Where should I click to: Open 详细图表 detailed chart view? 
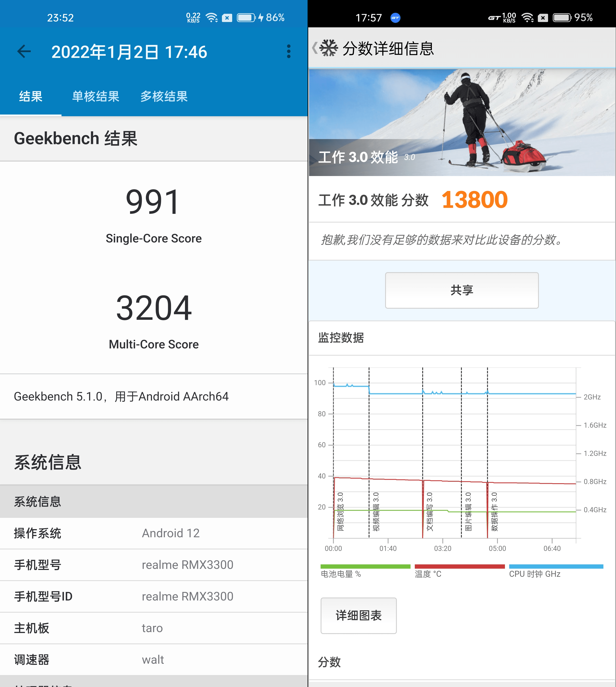(358, 616)
